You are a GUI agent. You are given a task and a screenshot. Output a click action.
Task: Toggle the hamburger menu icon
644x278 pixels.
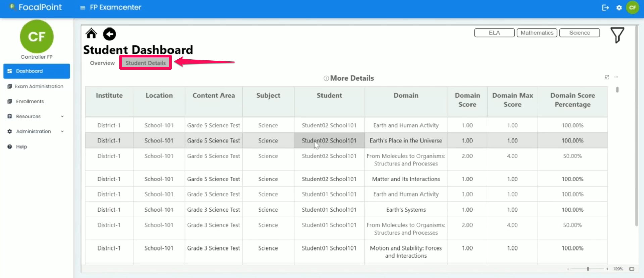[x=83, y=7]
